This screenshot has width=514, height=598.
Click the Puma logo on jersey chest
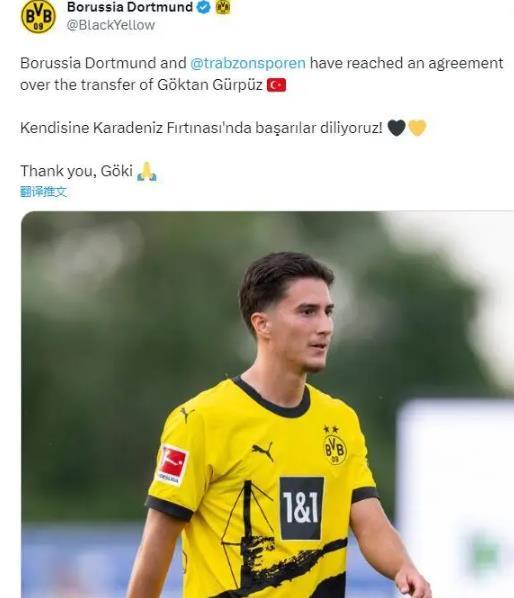(x=263, y=451)
